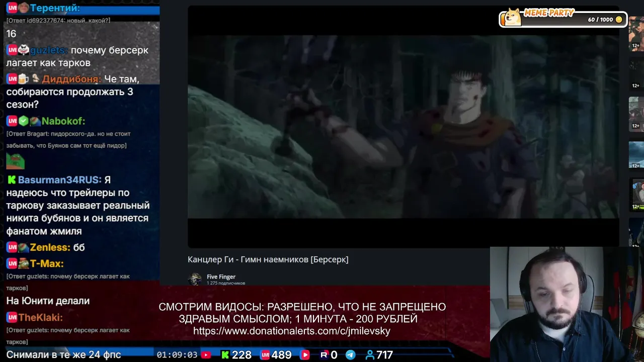The height and width of the screenshot is (362, 644).
Task: Click the LIVE badge before T-Max
Action: coord(12,263)
